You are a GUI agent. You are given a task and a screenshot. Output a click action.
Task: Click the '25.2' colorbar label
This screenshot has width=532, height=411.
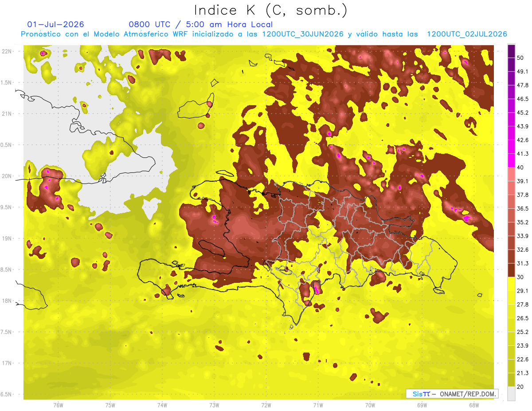[523, 332]
